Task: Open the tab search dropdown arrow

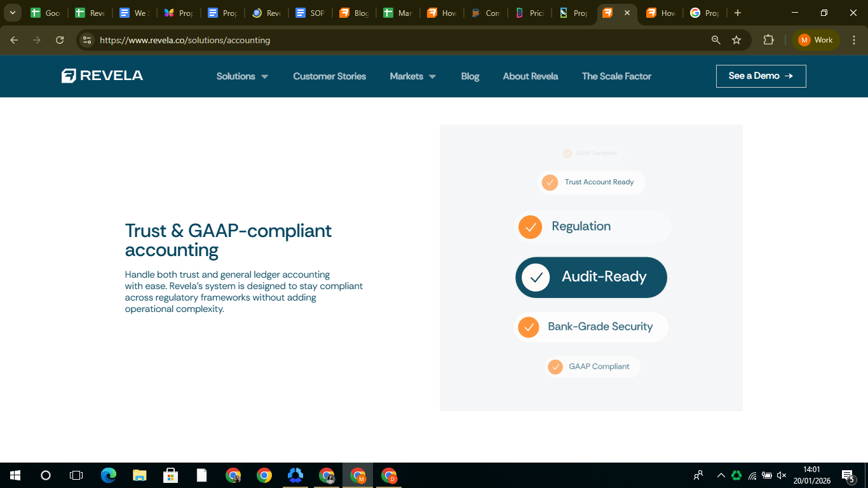Action: pyautogui.click(x=12, y=13)
